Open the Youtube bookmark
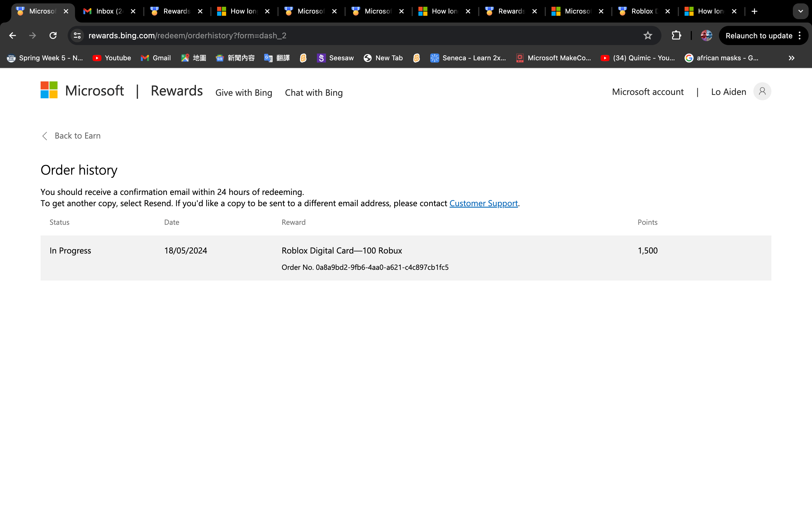 (x=112, y=58)
